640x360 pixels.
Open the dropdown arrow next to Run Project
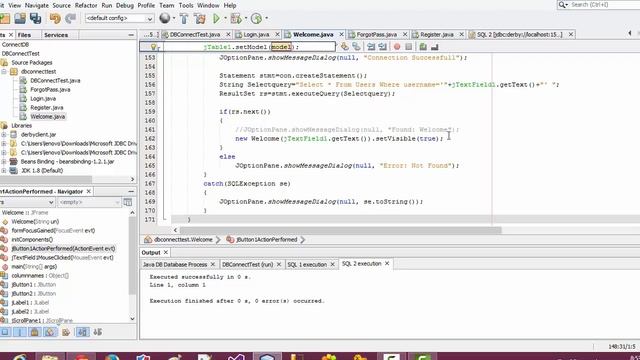coord(225,18)
